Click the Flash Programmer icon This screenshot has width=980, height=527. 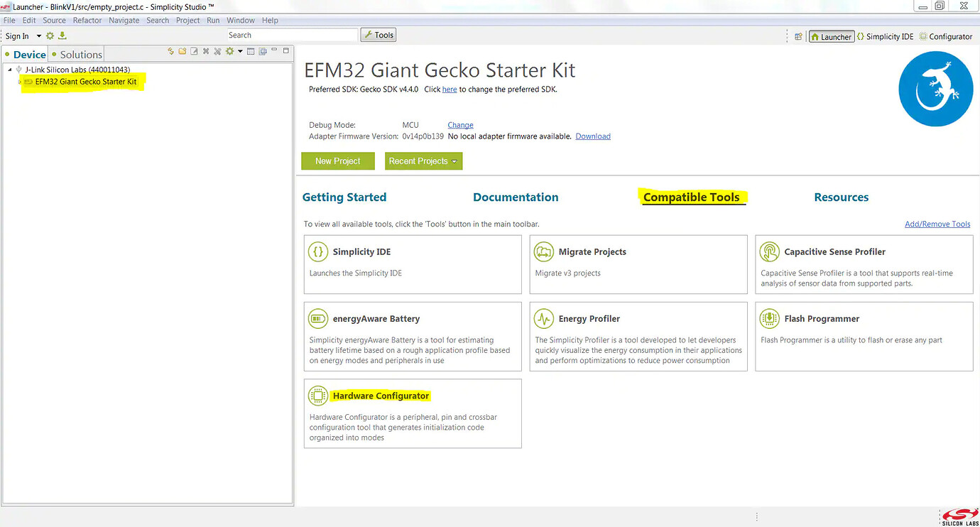tap(769, 318)
